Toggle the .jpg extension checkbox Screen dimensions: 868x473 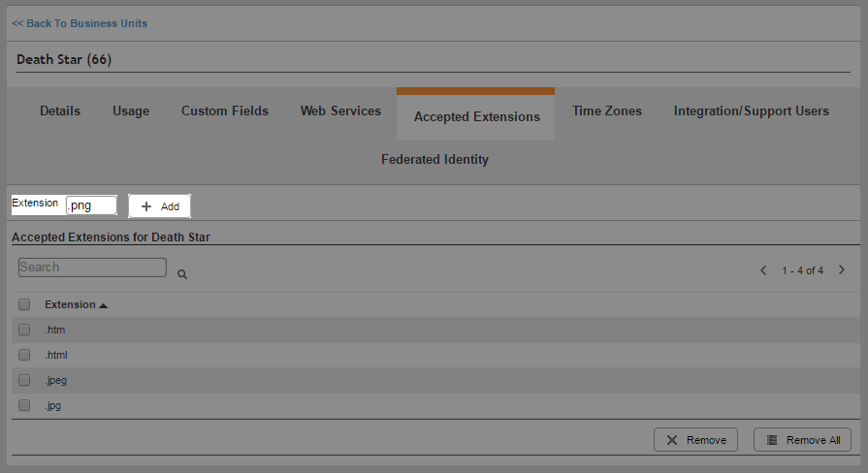coord(24,405)
